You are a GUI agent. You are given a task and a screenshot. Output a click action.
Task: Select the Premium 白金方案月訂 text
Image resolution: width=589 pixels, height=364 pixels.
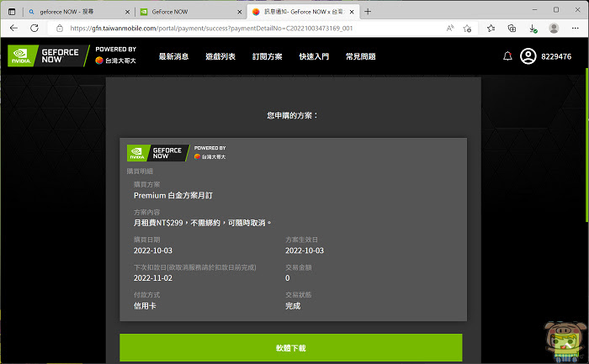(173, 196)
